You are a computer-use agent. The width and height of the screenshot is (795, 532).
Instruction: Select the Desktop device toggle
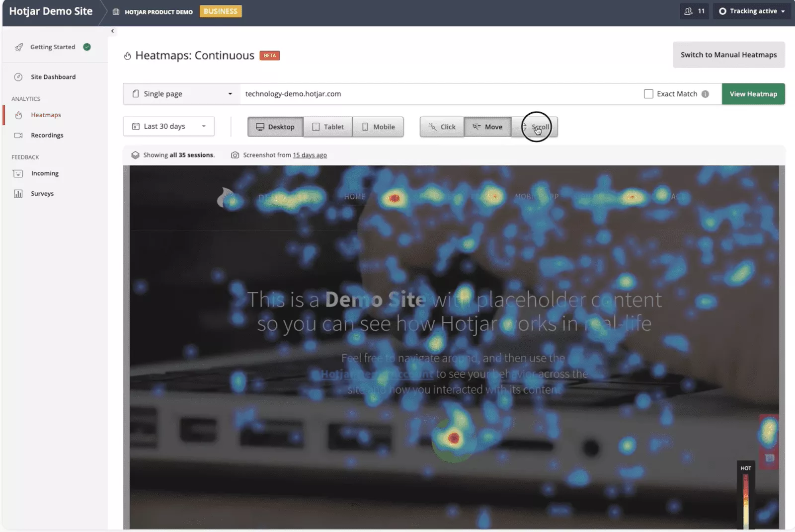click(x=275, y=127)
